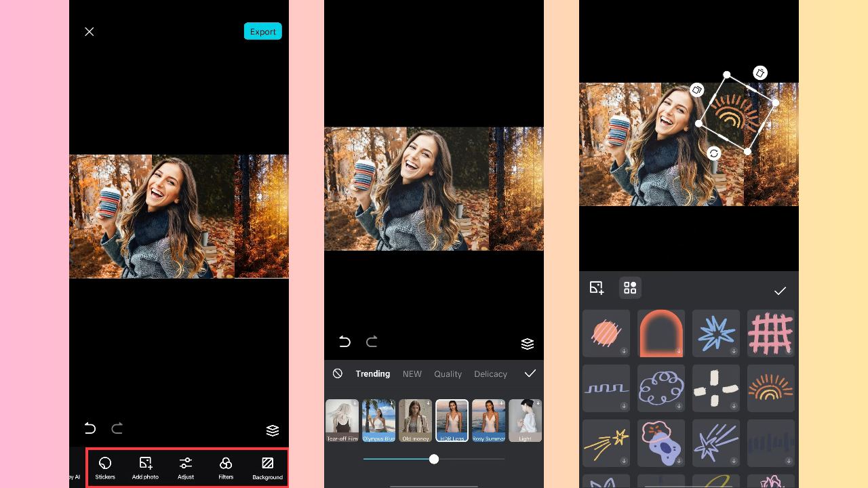This screenshot has height=488, width=868.
Task: Download the blue starburst sticker
Action: tap(734, 350)
